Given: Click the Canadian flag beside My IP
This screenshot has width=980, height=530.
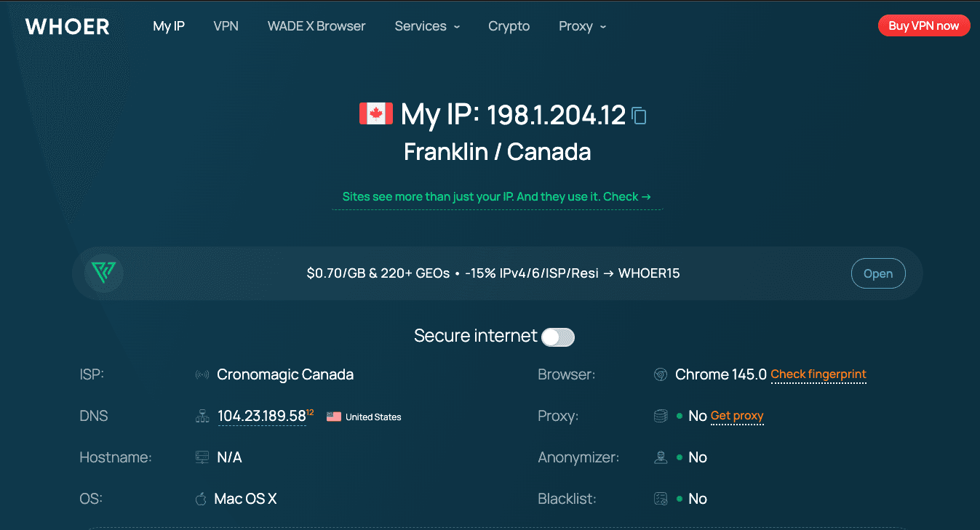Looking at the screenshot, I should point(375,113).
